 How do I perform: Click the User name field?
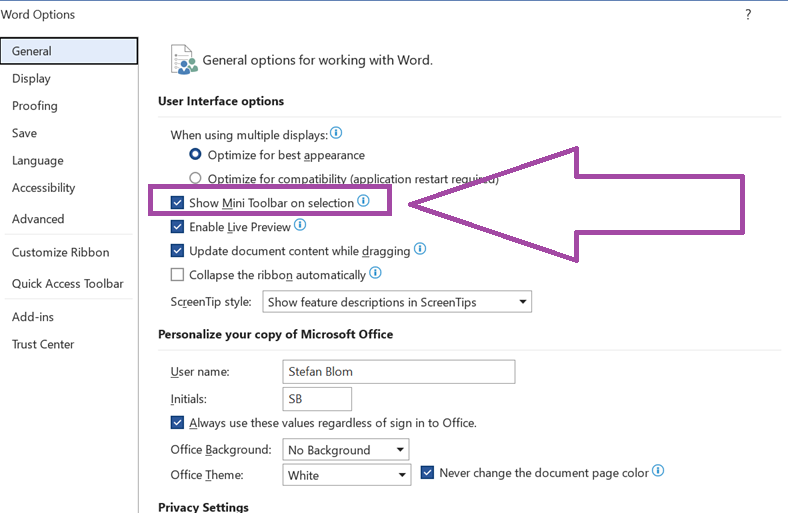point(399,372)
